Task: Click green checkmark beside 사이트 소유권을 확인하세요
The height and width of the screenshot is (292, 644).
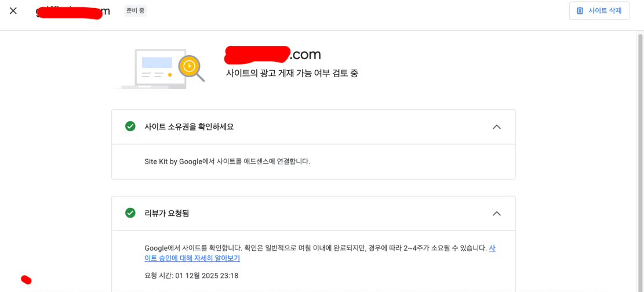Action: click(130, 127)
